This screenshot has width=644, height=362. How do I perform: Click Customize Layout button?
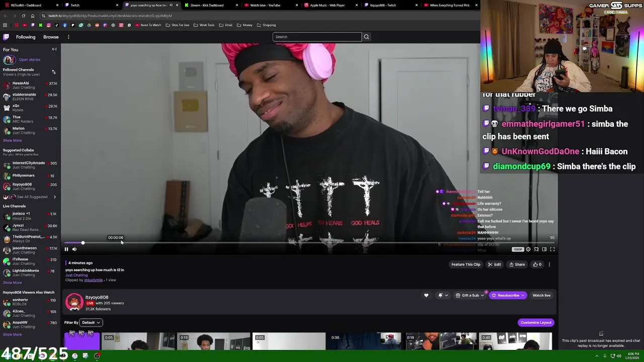[536, 322]
